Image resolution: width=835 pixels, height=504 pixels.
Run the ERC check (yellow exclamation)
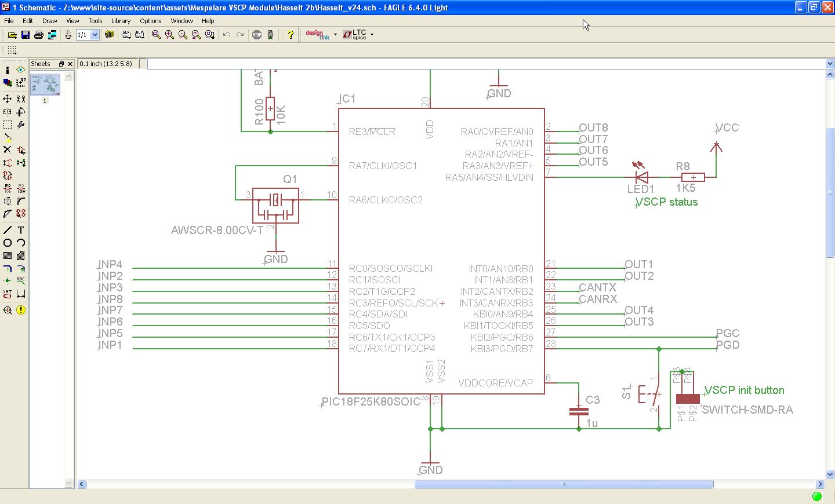tap(21, 310)
